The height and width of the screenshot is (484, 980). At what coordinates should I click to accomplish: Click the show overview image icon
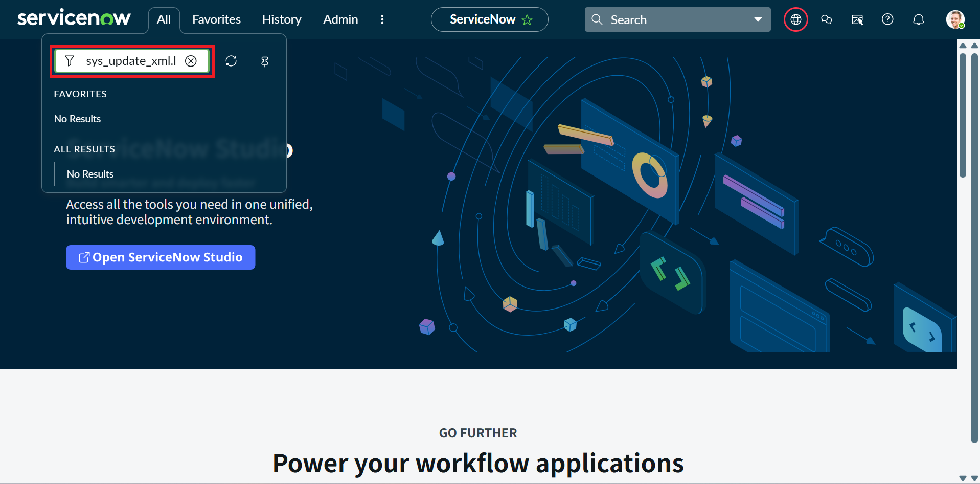click(857, 19)
